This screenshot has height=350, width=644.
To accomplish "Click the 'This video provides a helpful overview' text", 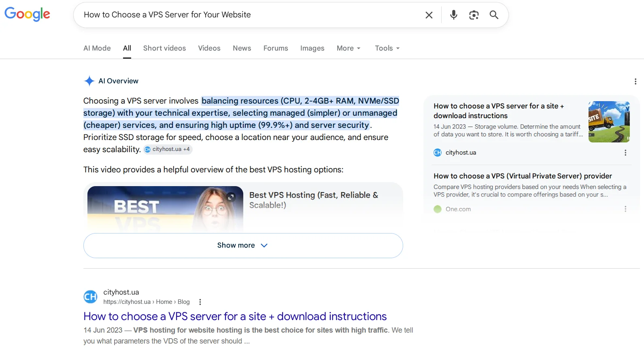I will point(213,170).
